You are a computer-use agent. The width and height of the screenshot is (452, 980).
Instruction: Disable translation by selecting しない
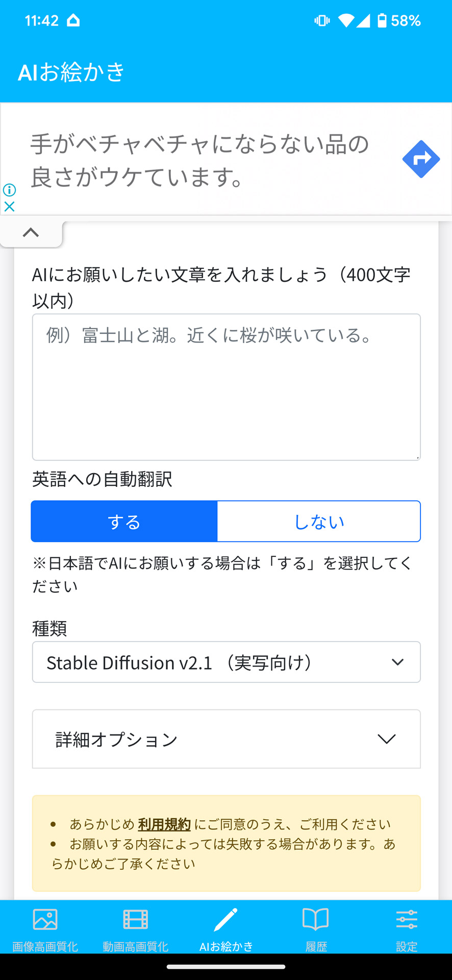coord(318,521)
